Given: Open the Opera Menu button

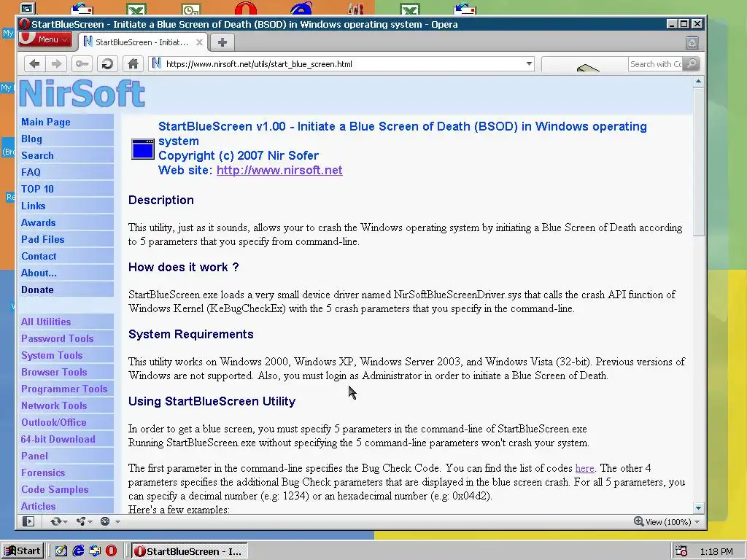Looking at the screenshot, I should (x=45, y=39).
